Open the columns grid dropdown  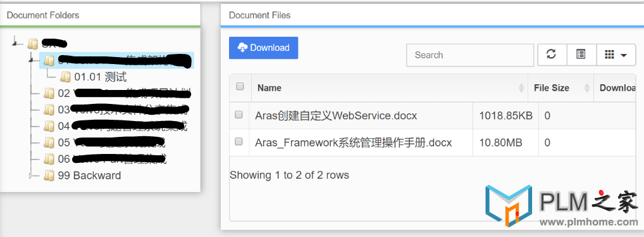616,54
